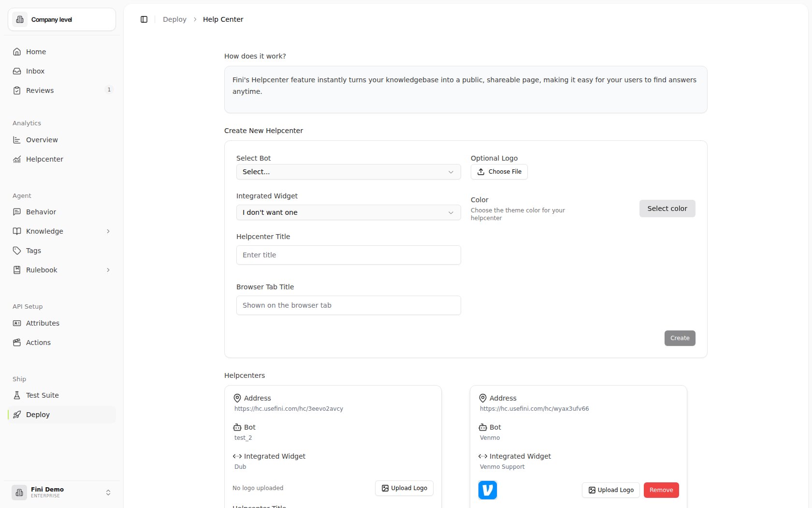Click the Rulebook icon
812x508 pixels.
(17, 270)
